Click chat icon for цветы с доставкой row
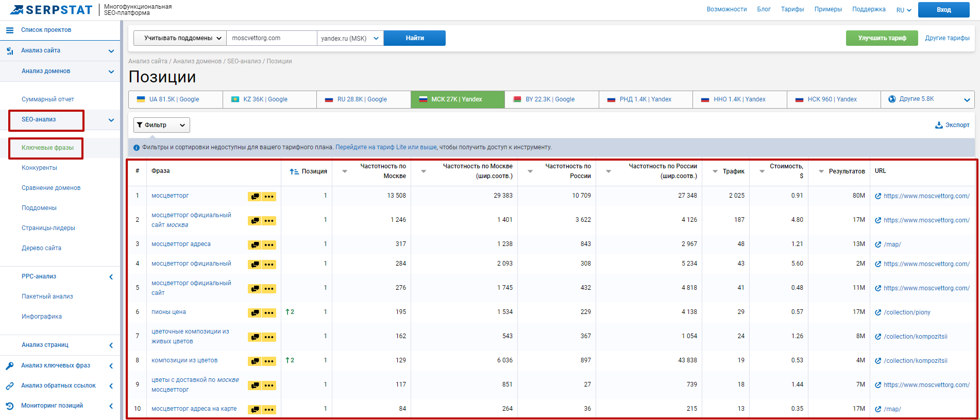 tap(255, 386)
